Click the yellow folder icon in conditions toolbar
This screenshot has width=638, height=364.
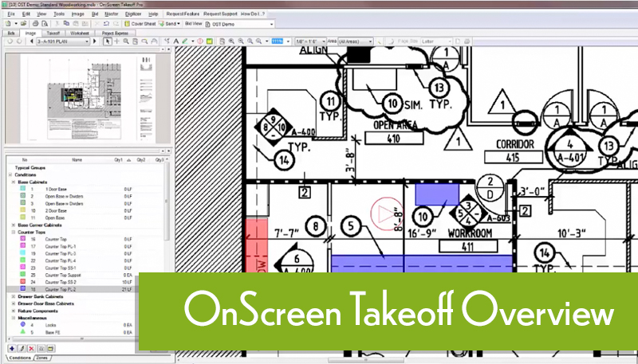tap(50, 349)
